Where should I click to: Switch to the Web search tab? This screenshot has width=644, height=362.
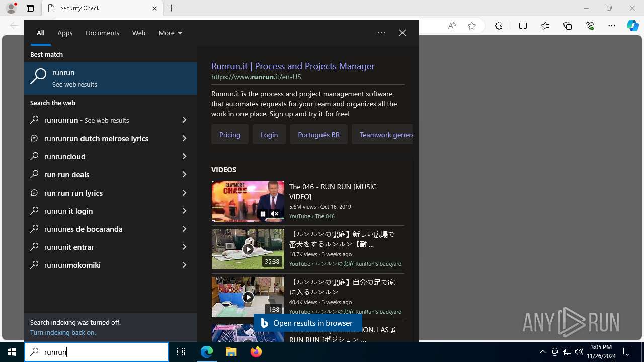139,33
